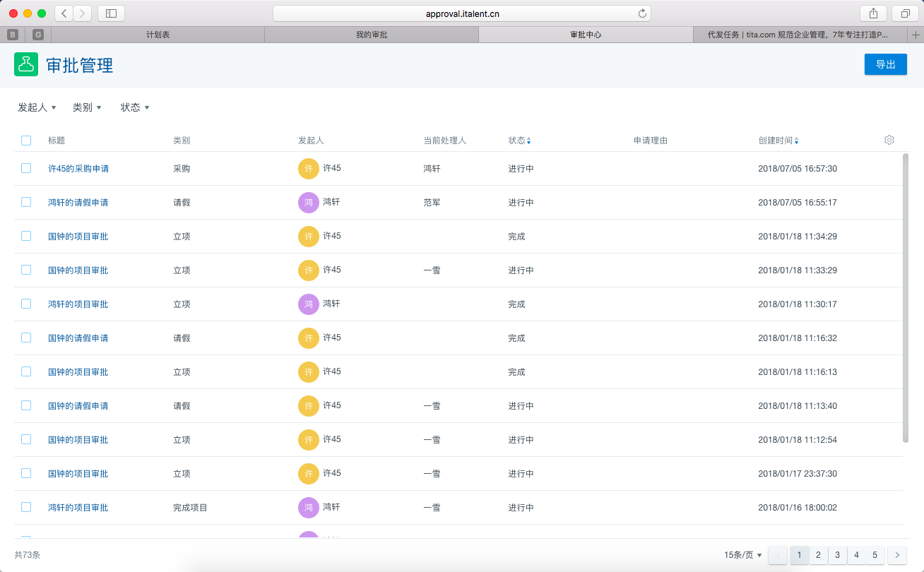Add a new tab with plus icon

[x=916, y=35]
